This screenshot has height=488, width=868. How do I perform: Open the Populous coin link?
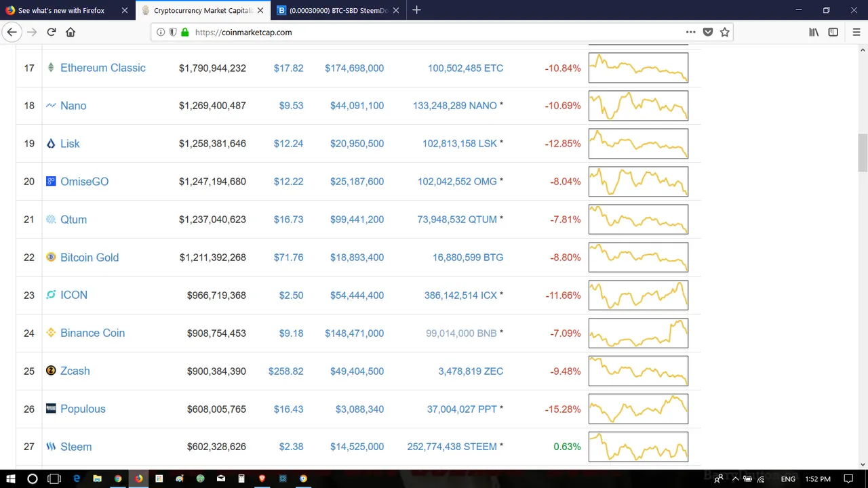[x=83, y=409]
